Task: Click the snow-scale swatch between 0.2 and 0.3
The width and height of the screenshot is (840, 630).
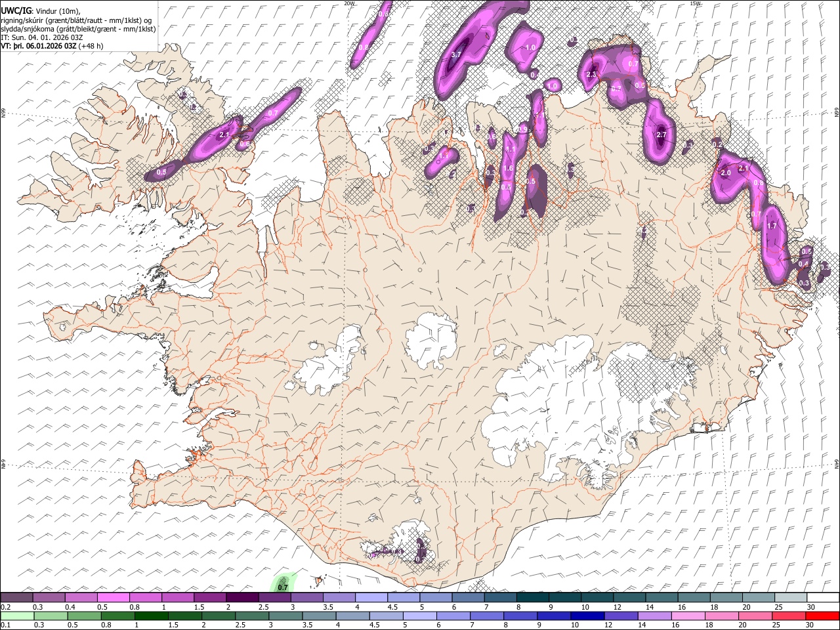Action: click(16, 597)
